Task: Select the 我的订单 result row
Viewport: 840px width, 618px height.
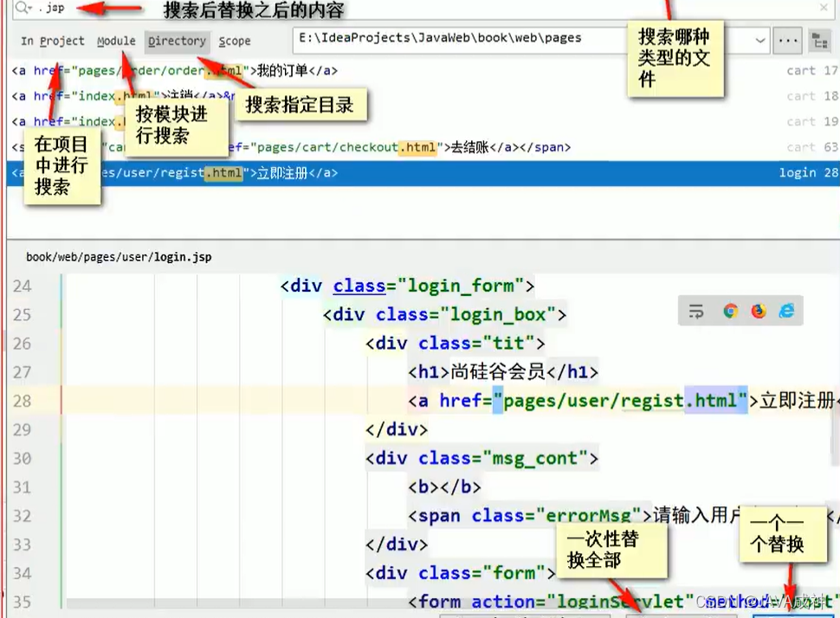Action: [423, 71]
